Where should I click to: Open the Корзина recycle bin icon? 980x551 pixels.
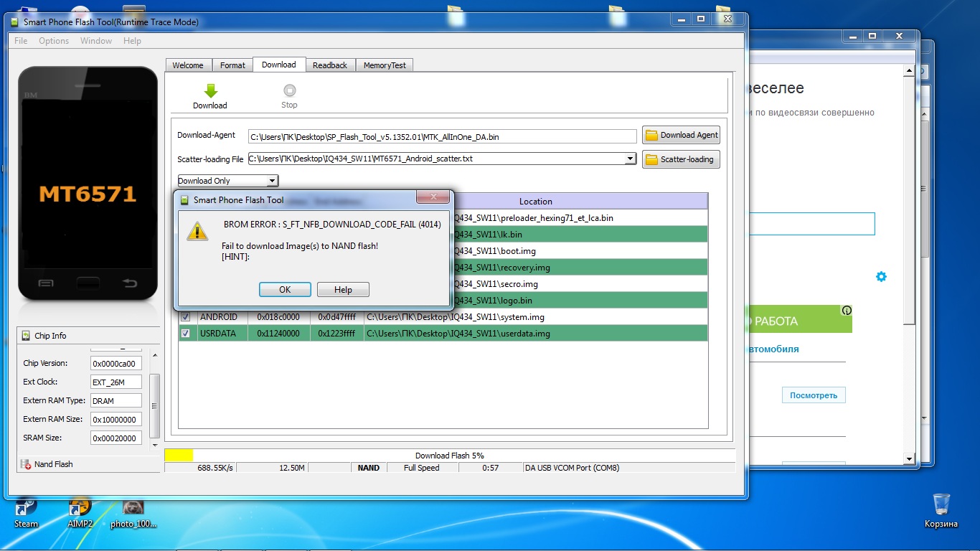941,504
